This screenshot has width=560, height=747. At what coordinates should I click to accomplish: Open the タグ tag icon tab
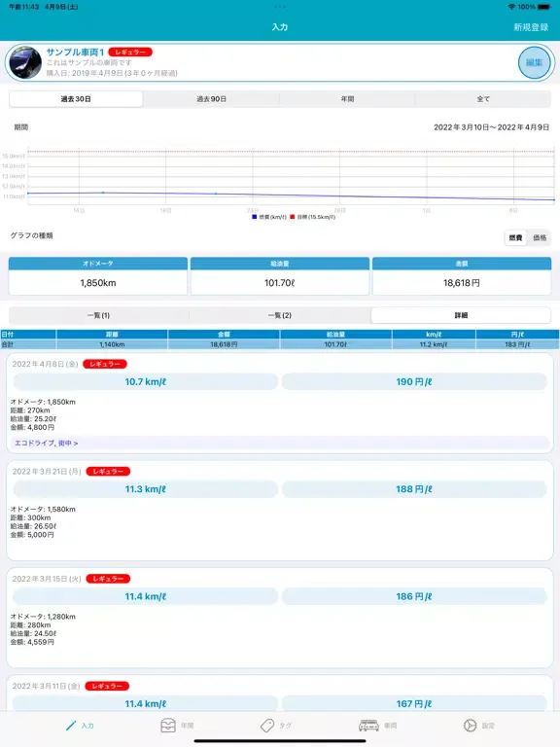pyautogui.click(x=267, y=725)
